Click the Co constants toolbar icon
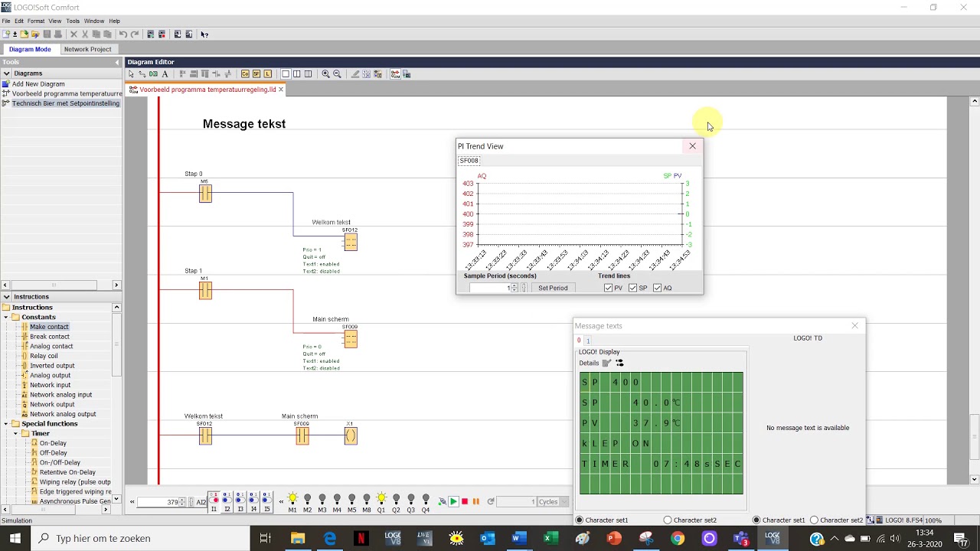The image size is (980, 551). pyautogui.click(x=245, y=74)
